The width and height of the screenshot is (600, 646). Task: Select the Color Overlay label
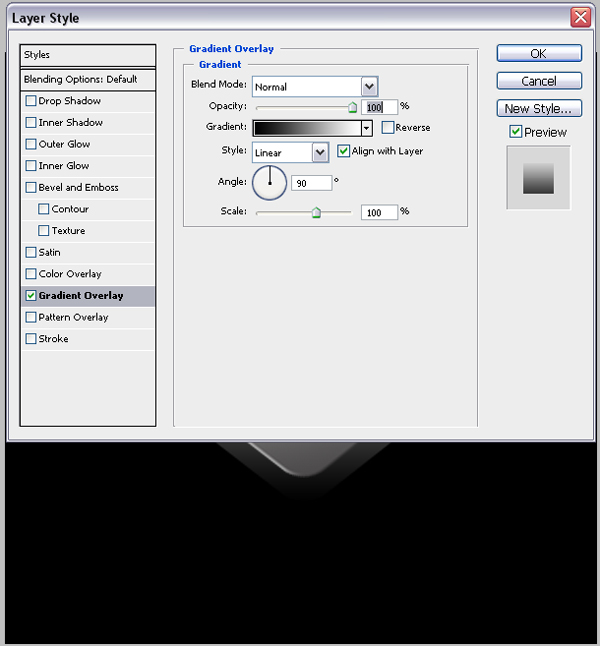70,274
